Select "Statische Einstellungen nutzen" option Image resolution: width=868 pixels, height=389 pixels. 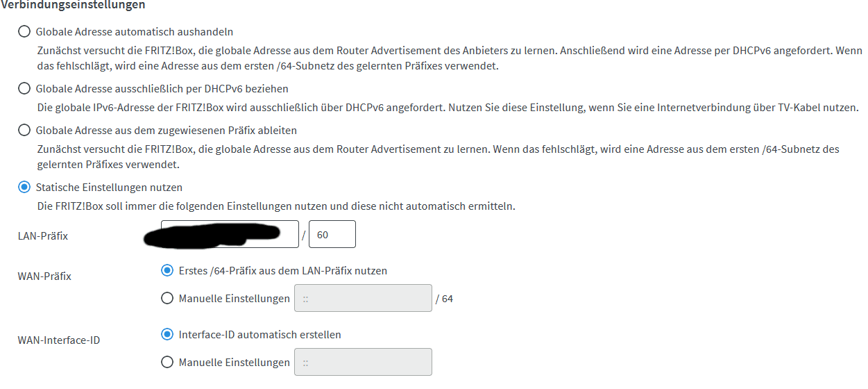point(24,188)
